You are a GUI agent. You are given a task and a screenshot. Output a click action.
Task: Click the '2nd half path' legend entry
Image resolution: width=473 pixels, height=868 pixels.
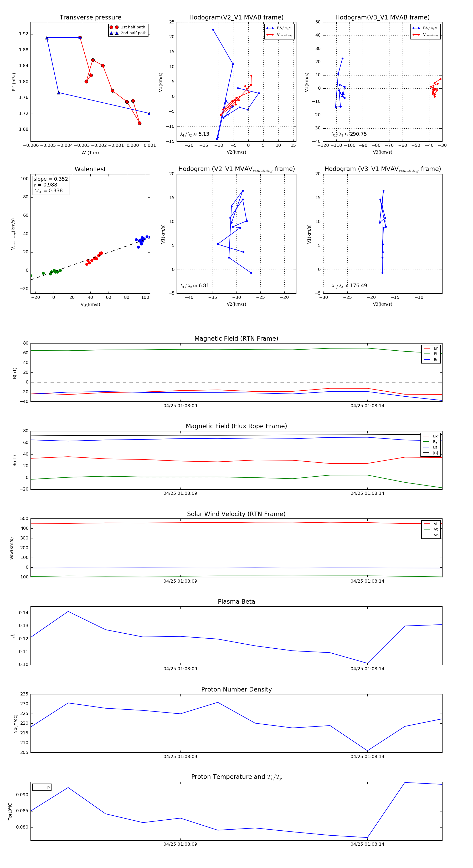[x=128, y=33]
